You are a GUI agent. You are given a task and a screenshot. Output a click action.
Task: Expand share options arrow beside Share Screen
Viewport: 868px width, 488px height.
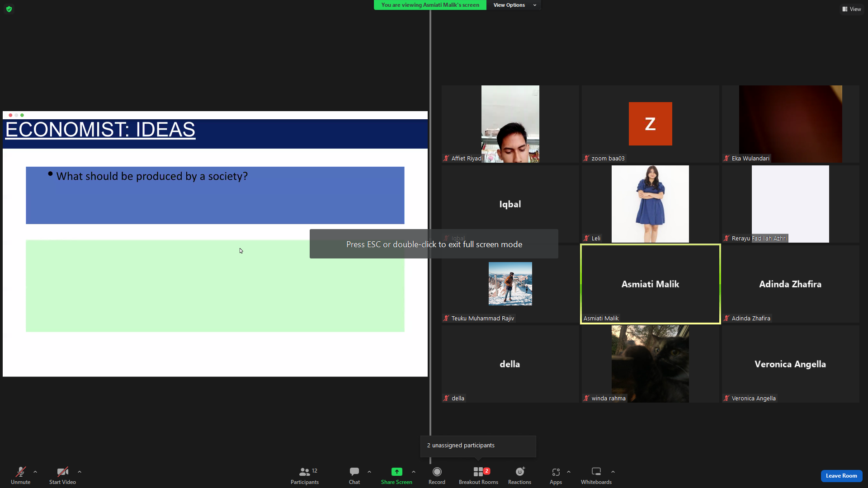414,472
